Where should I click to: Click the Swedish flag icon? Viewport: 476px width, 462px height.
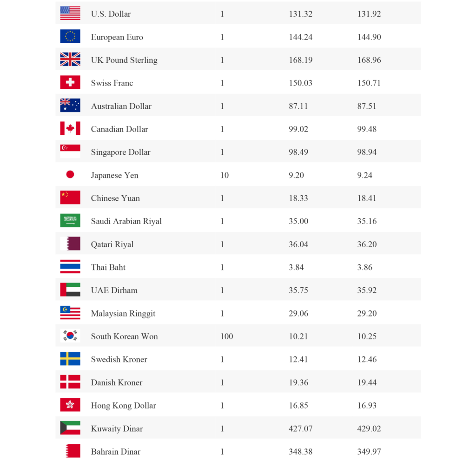coord(70,359)
